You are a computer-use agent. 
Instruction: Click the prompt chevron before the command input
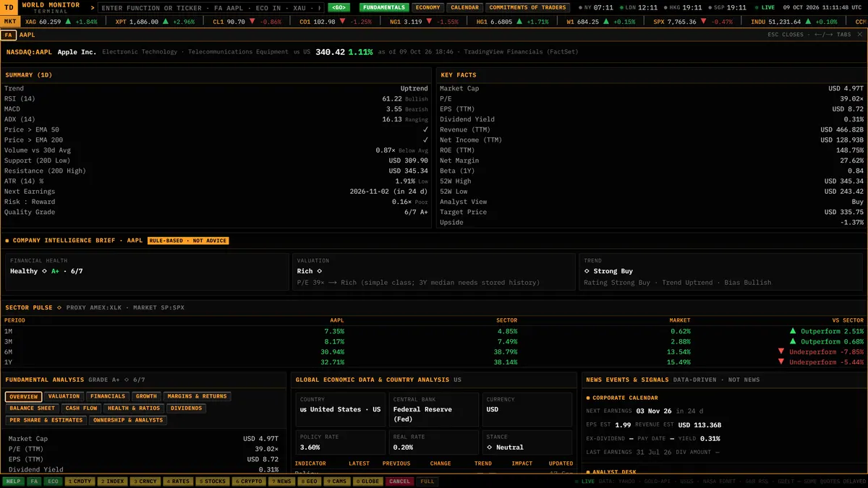pos(93,8)
